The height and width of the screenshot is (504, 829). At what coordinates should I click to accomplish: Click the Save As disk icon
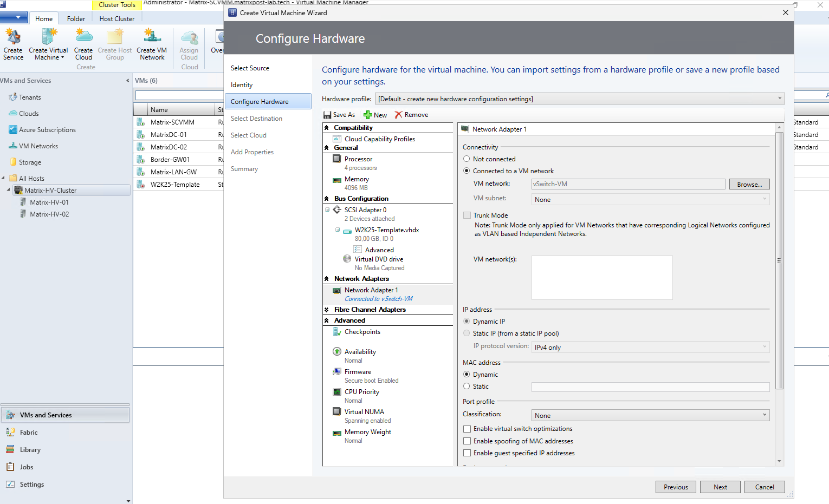tap(327, 115)
